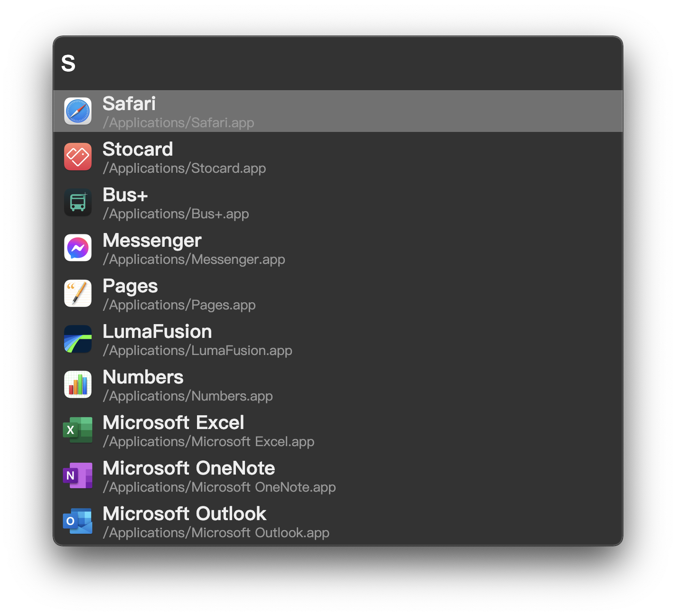Select the LumaFusion result title
The height and width of the screenshot is (616, 676).
tap(157, 331)
